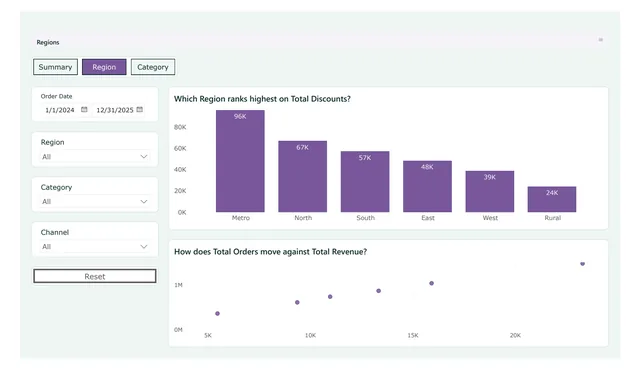The image size is (640, 370).
Task: Select the North bar labeled 67K
Action: (x=302, y=177)
